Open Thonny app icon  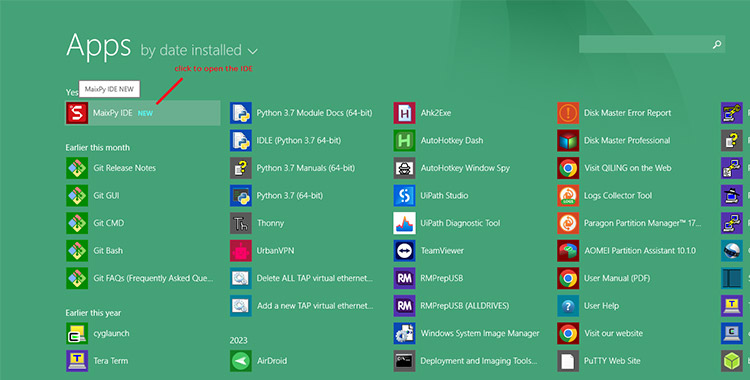click(x=241, y=223)
